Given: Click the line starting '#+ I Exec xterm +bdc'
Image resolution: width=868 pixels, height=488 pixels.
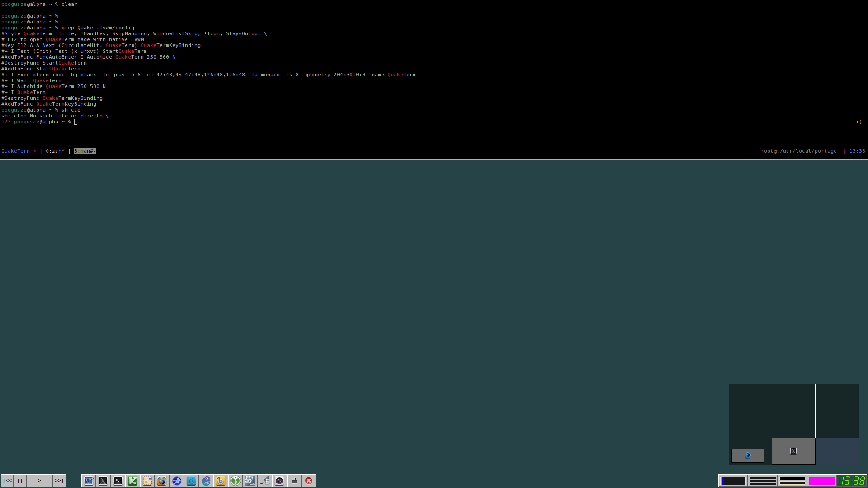Looking at the screenshot, I should pyautogui.click(x=208, y=75).
